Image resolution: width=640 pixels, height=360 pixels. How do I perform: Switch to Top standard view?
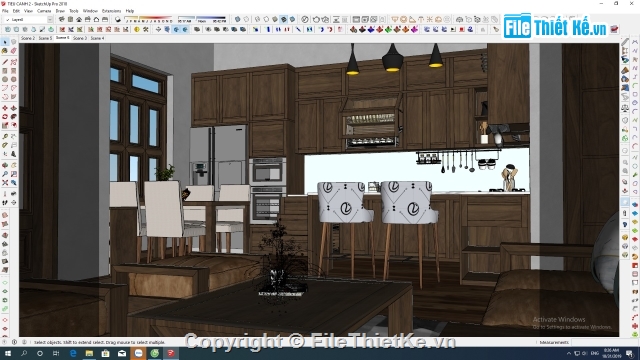pos(70,19)
